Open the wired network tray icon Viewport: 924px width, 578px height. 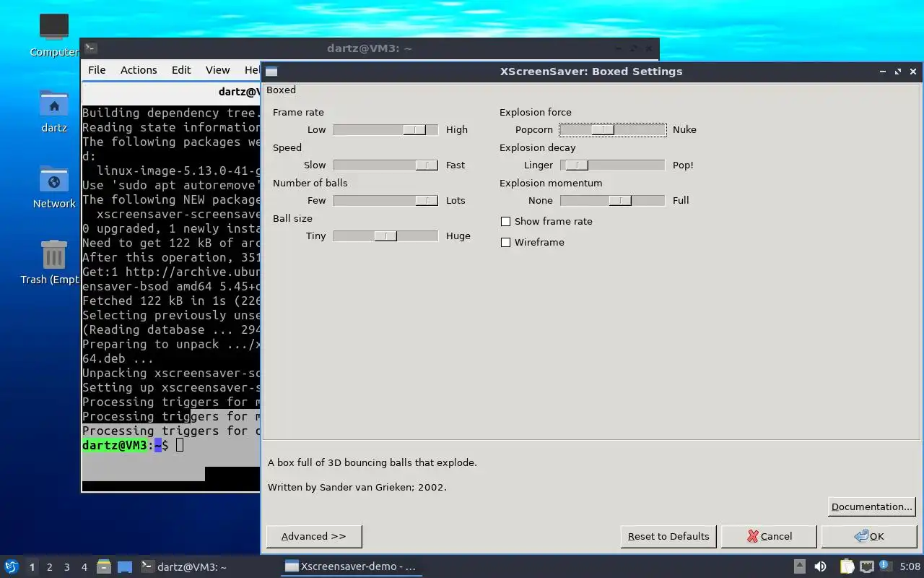pyautogui.click(x=866, y=566)
